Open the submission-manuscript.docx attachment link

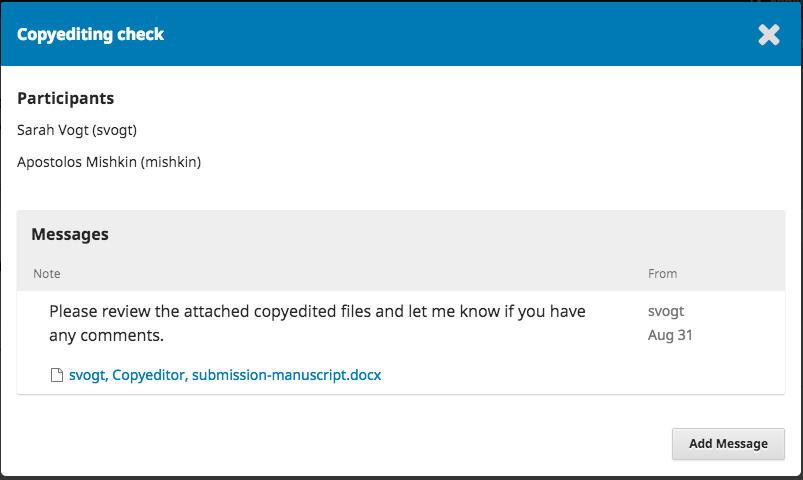(x=225, y=375)
